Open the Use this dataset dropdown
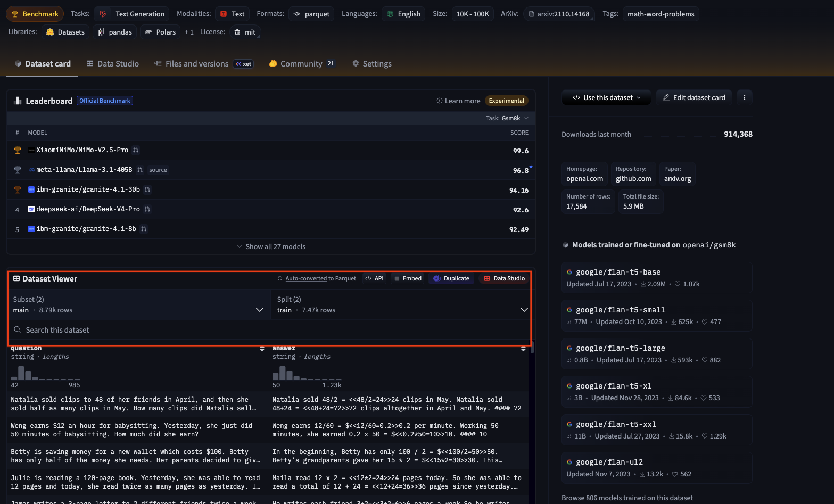This screenshot has width=834, height=504. [x=606, y=97]
